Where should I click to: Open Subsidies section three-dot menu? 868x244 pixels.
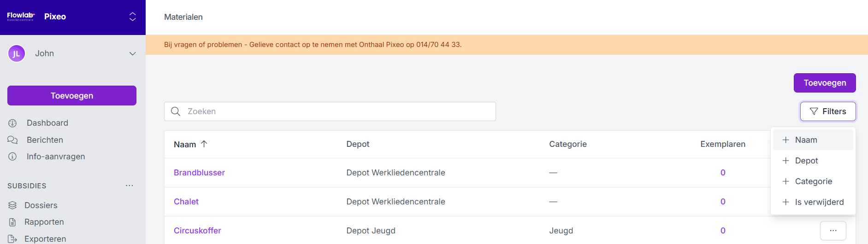point(130,186)
